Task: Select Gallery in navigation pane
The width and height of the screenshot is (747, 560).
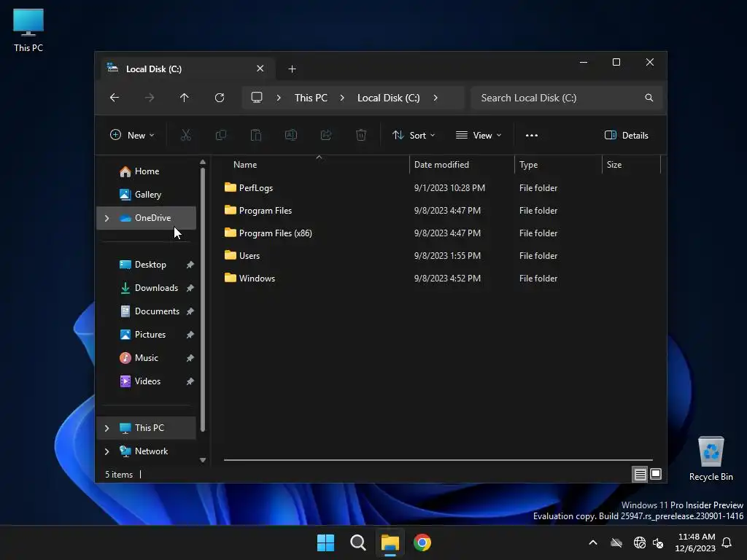Action: (x=146, y=195)
